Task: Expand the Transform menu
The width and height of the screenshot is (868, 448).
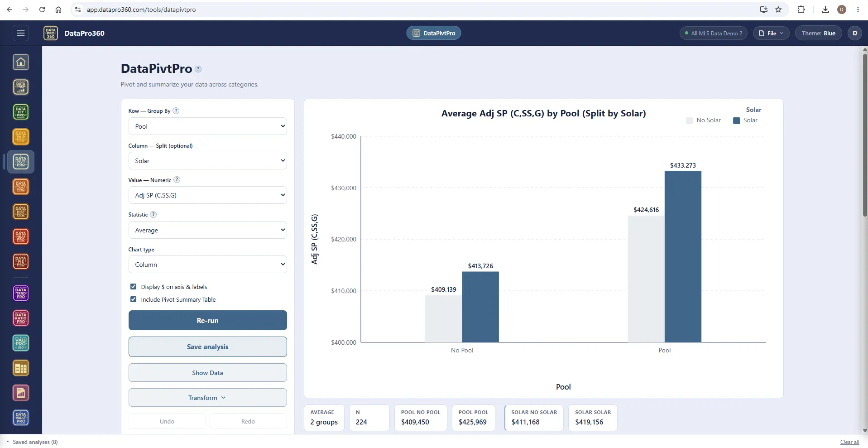Action: click(207, 398)
